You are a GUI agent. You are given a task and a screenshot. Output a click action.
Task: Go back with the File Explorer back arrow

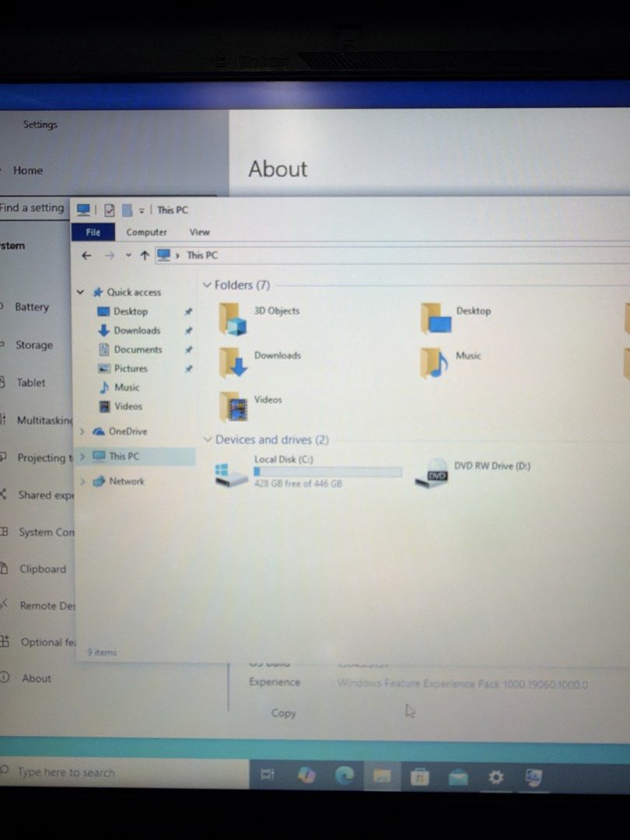86,256
